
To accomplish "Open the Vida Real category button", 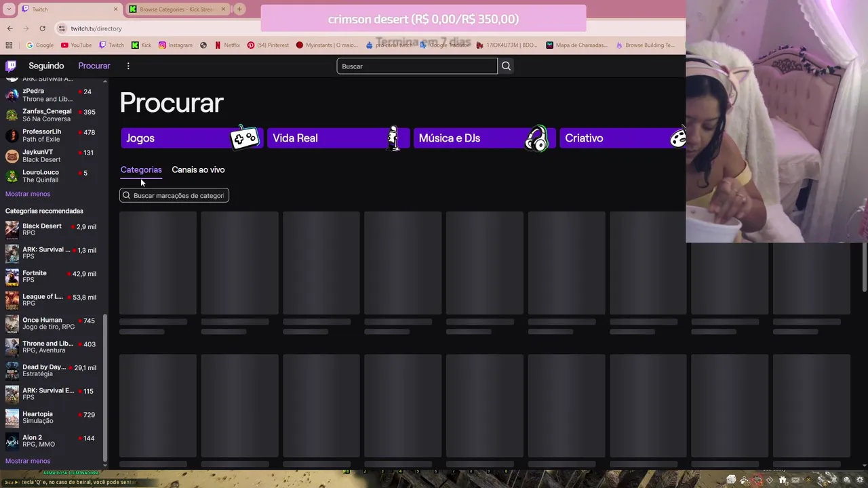I will (338, 138).
